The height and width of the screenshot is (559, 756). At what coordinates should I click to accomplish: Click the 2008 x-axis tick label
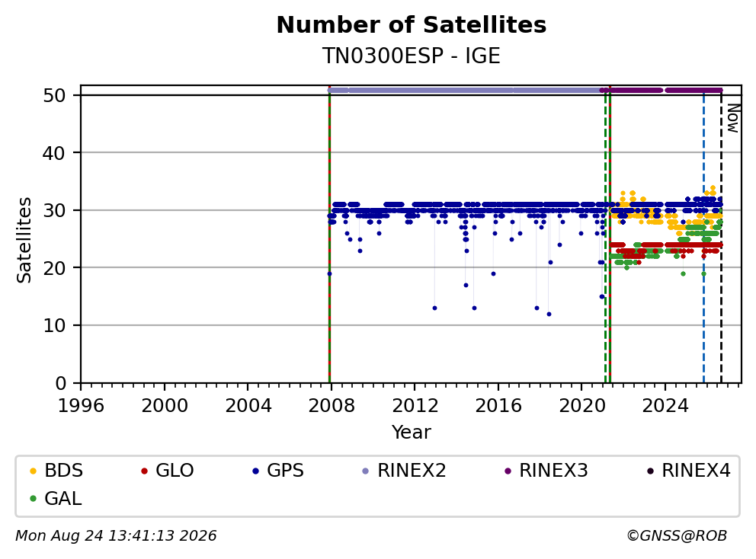coord(332,406)
